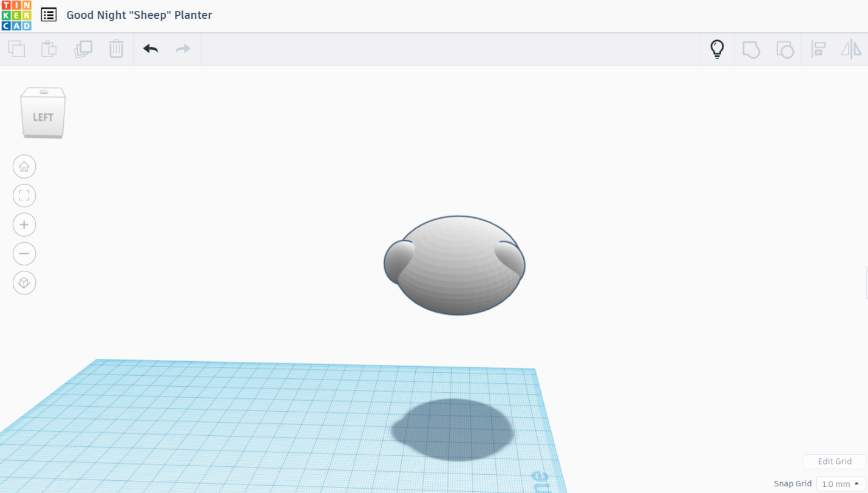Click the Align tool icon

[818, 49]
